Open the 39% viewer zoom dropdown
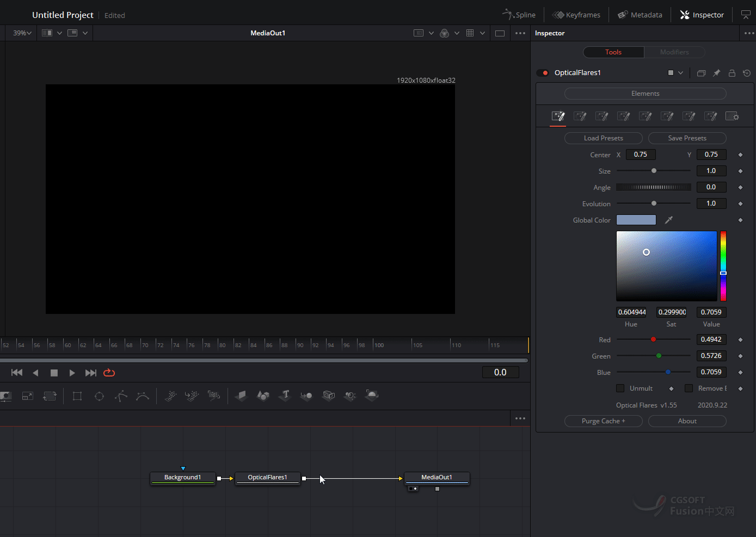Screen dimensions: 756x537 [x=22, y=33]
